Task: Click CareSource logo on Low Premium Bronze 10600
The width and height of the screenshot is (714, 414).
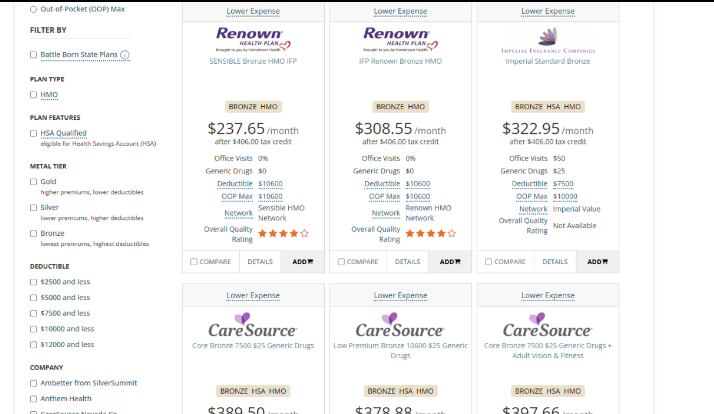Action: pyautogui.click(x=400, y=325)
